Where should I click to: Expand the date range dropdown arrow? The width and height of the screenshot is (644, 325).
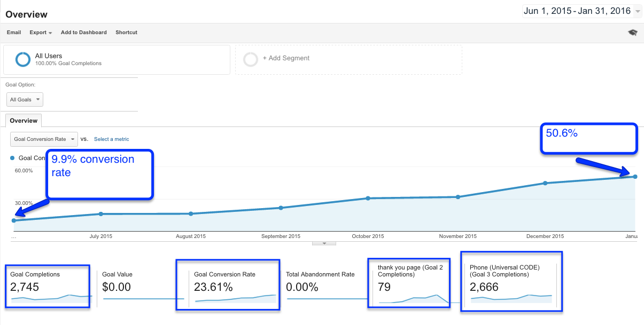pyautogui.click(x=638, y=12)
